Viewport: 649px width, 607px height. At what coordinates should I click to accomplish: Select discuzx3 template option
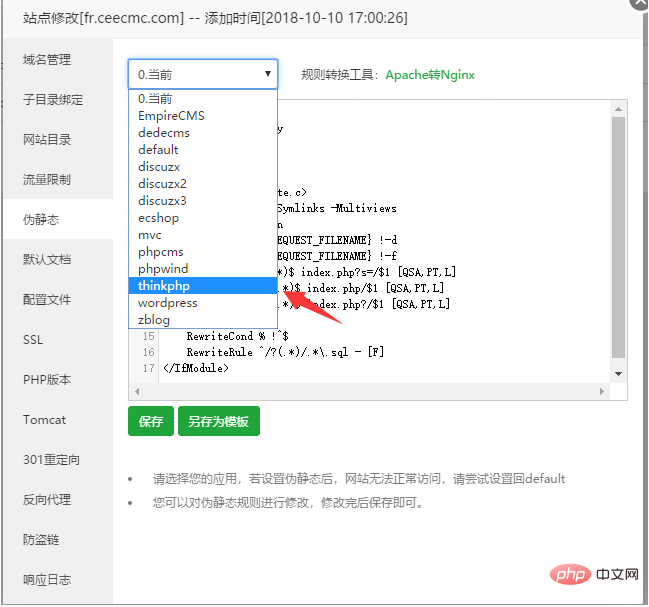(x=203, y=200)
